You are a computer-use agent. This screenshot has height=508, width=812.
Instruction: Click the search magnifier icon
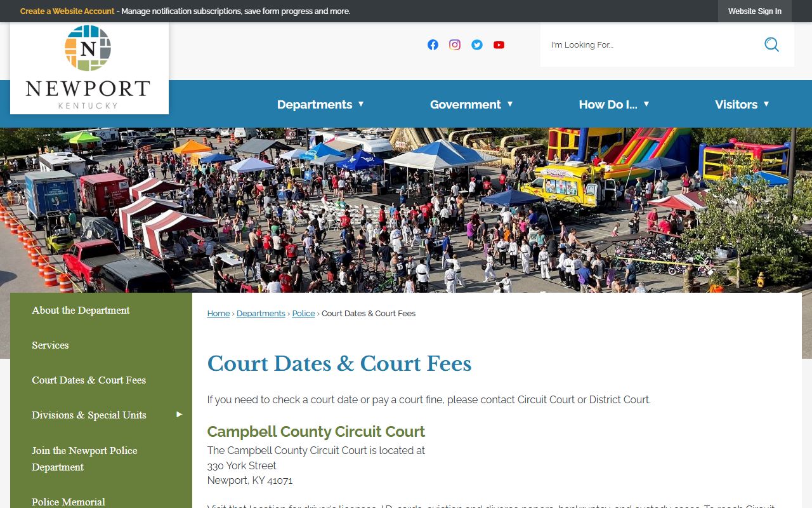click(771, 44)
